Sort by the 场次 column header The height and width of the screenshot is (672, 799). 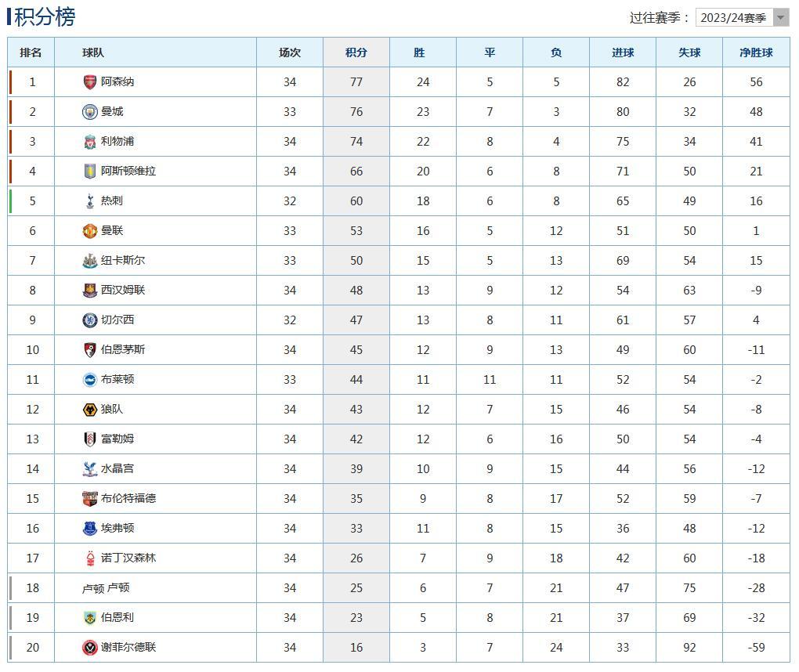[x=290, y=52]
